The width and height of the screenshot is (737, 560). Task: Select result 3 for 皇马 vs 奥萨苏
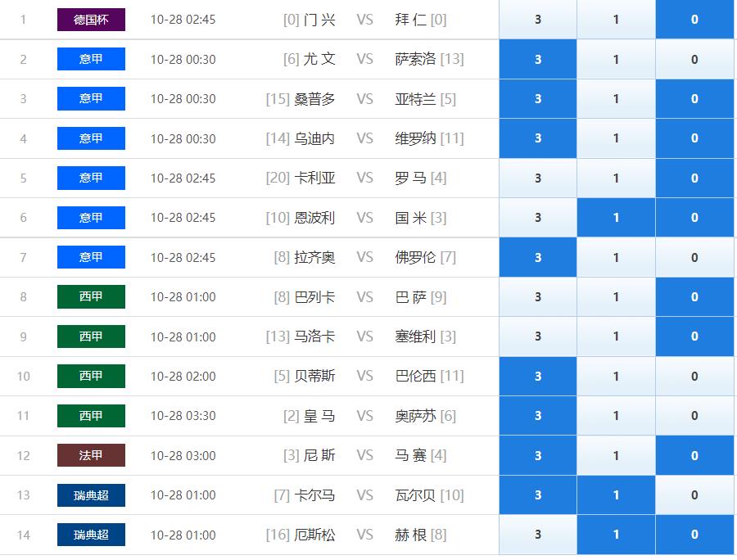538,416
